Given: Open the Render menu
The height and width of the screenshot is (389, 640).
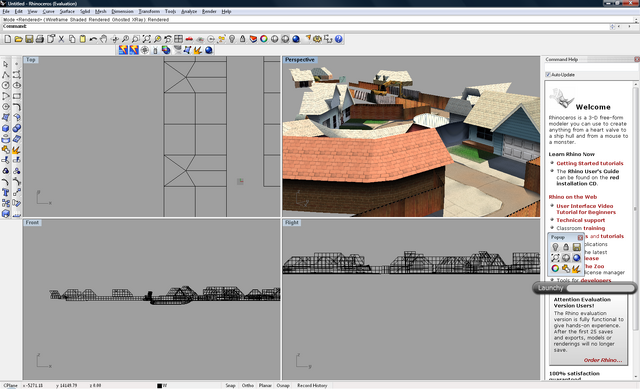Looking at the screenshot, I should coord(209,11).
